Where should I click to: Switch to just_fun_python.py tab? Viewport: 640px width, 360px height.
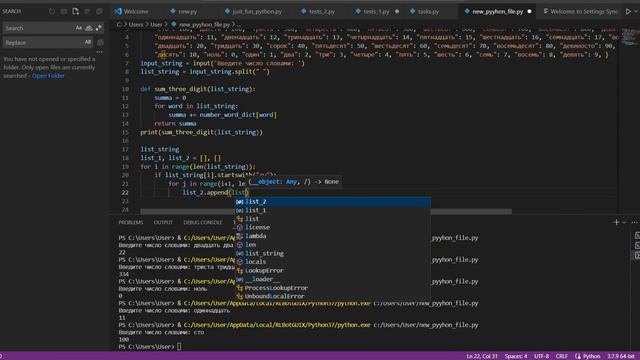[x=257, y=11]
